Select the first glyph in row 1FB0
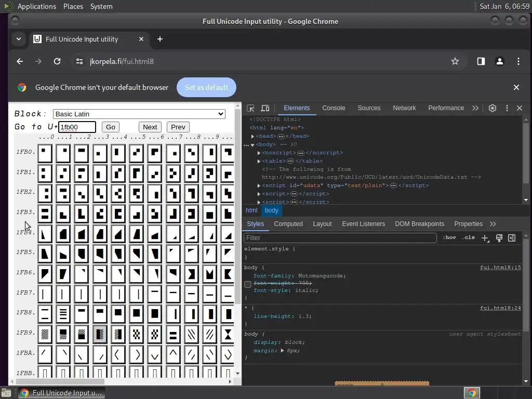 [45, 153]
